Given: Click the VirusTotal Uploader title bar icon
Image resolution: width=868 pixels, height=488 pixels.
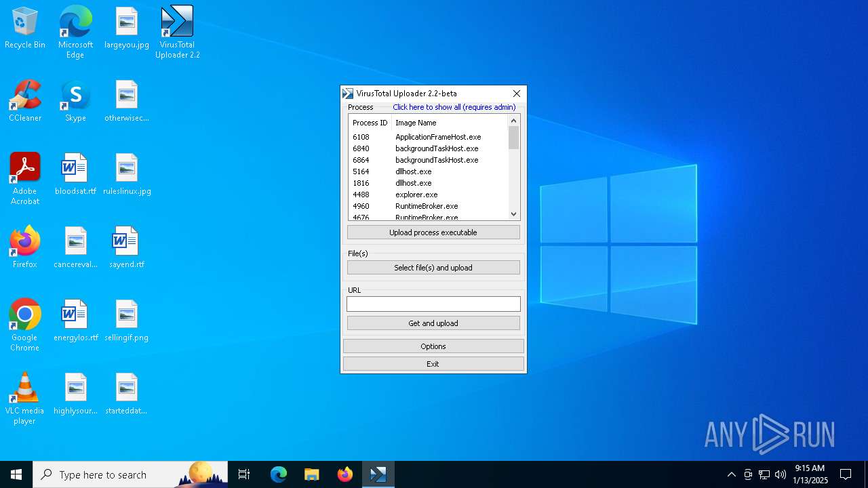Looking at the screenshot, I should [x=348, y=94].
